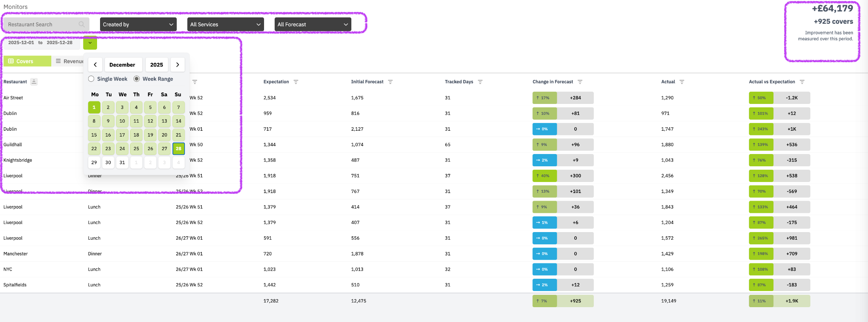
Task: Select the Single Week radio option
Action: tap(91, 79)
